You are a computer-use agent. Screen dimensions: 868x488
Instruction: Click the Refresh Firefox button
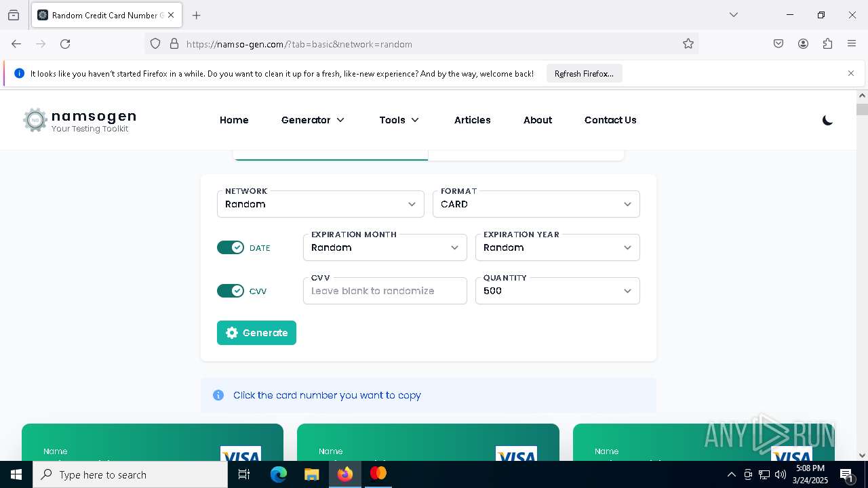[x=584, y=73]
